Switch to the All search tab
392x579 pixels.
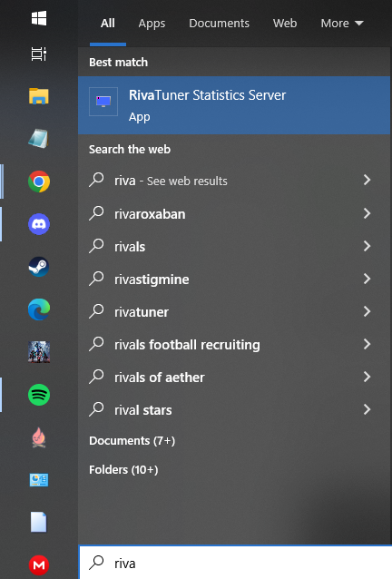click(x=107, y=24)
